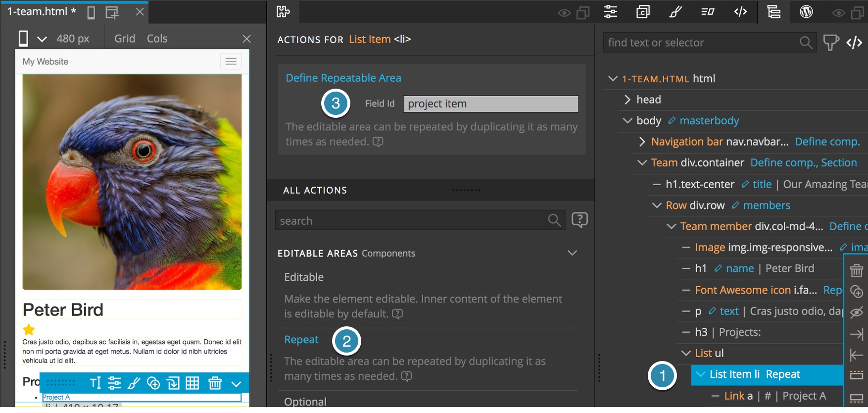Click the tree side indent right arrow icon
This screenshot has width=868, height=413.
857,334
